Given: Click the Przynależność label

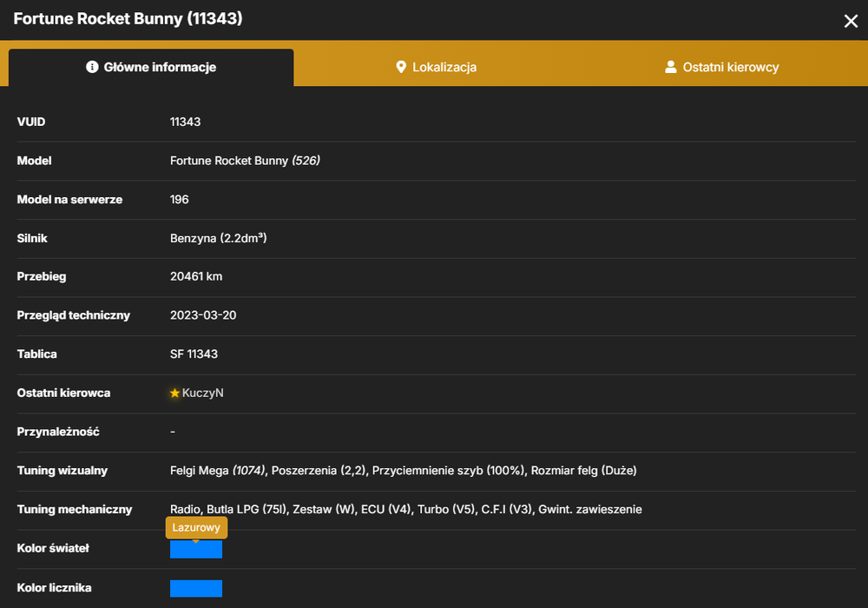Looking at the screenshot, I should pyautogui.click(x=58, y=432).
